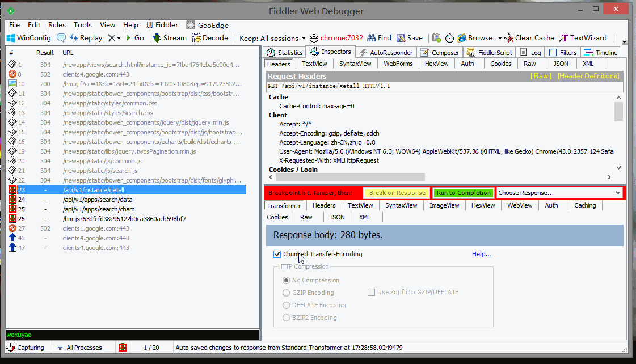Uncheck Chunked Transfer-Encoding checkbox
This screenshot has height=364, width=636.
point(277,254)
